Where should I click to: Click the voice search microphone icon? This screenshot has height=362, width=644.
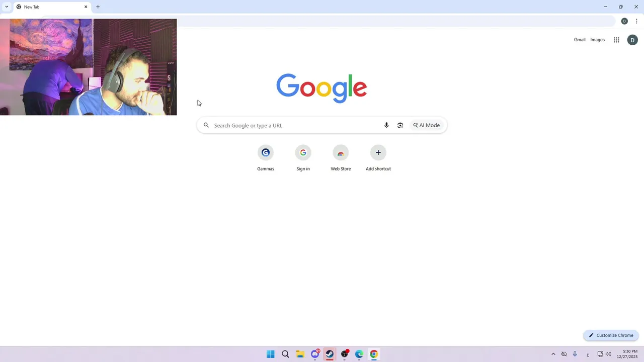coord(386,125)
